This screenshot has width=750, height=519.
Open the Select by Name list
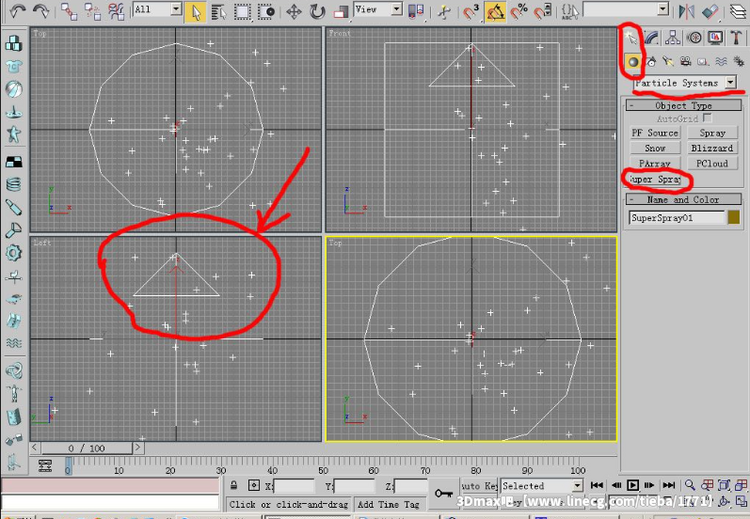pyautogui.click(x=219, y=12)
